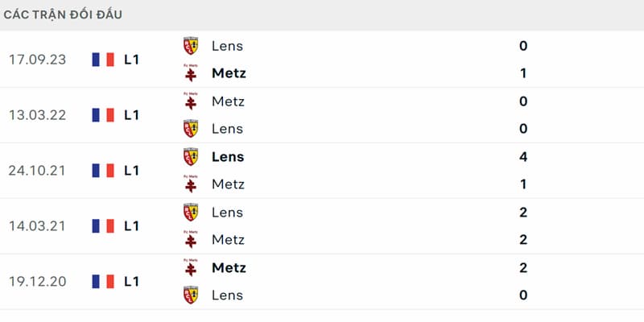Click the French flag beside 13.03.22

pyautogui.click(x=103, y=115)
